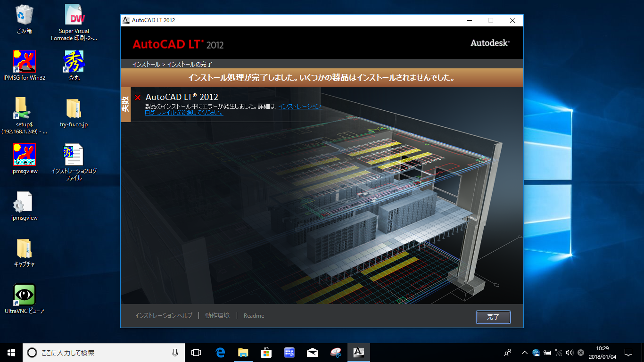Select the IPMSG for Win32 desktop icon
644x362 pixels.
pos(24,66)
